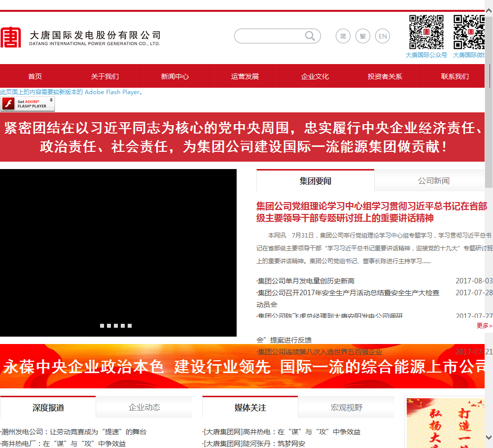Switch to Traditional Chinese with 繁 icon
This screenshot has height=448, width=493.
[363, 36]
